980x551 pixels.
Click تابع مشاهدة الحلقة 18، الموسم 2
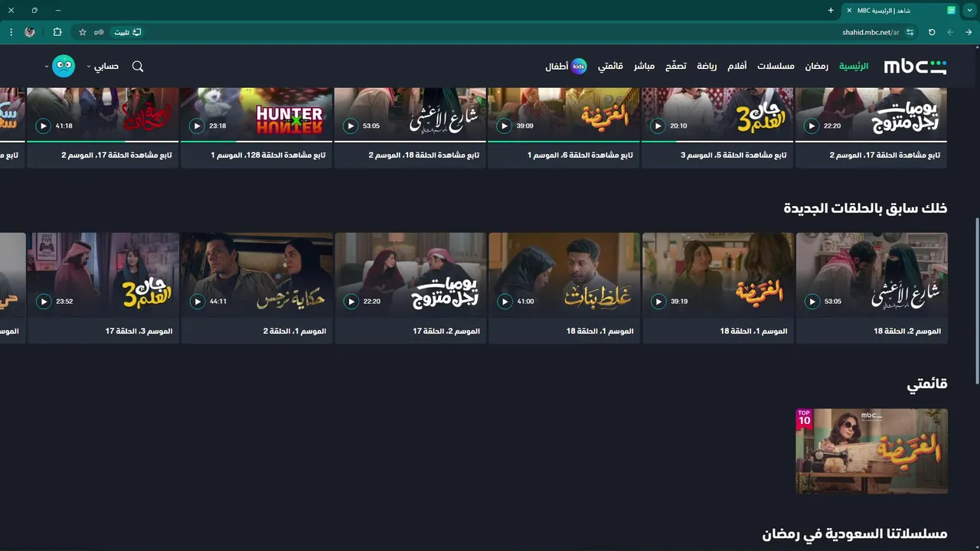click(x=424, y=155)
